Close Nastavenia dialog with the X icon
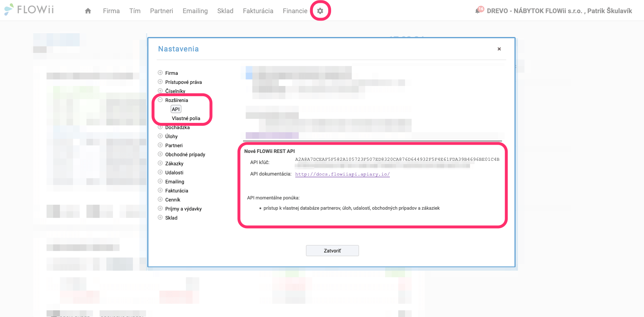This screenshot has width=644, height=317. [499, 49]
